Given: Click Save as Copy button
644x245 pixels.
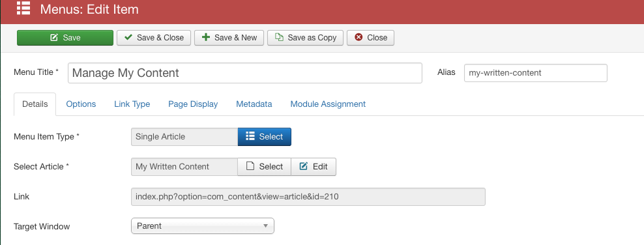Looking at the screenshot, I should (x=305, y=38).
